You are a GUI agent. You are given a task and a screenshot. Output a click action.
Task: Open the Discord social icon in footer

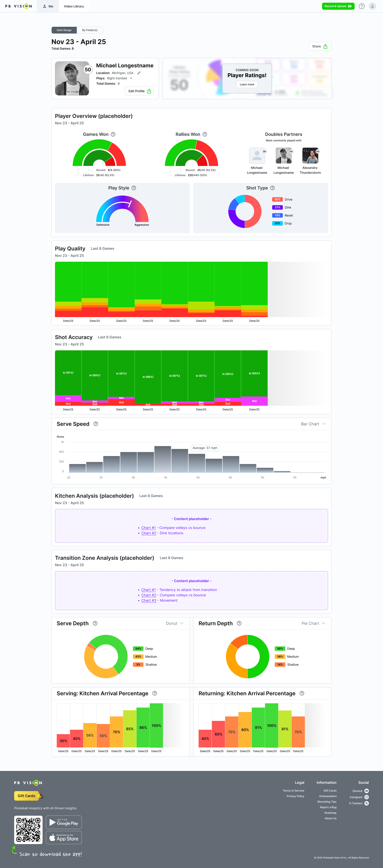click(x=366, y=791)
